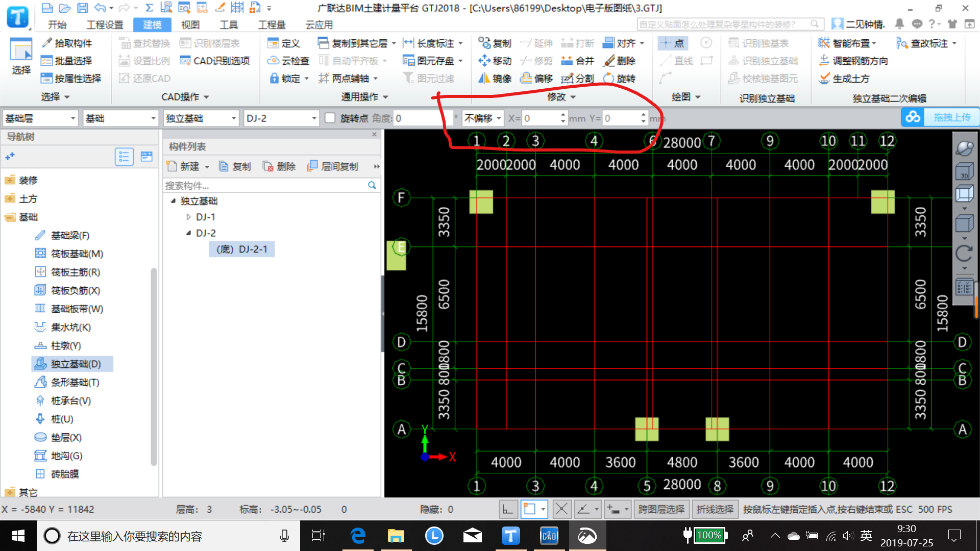Switch to the 视图 ribbon tab

(190, 24)
